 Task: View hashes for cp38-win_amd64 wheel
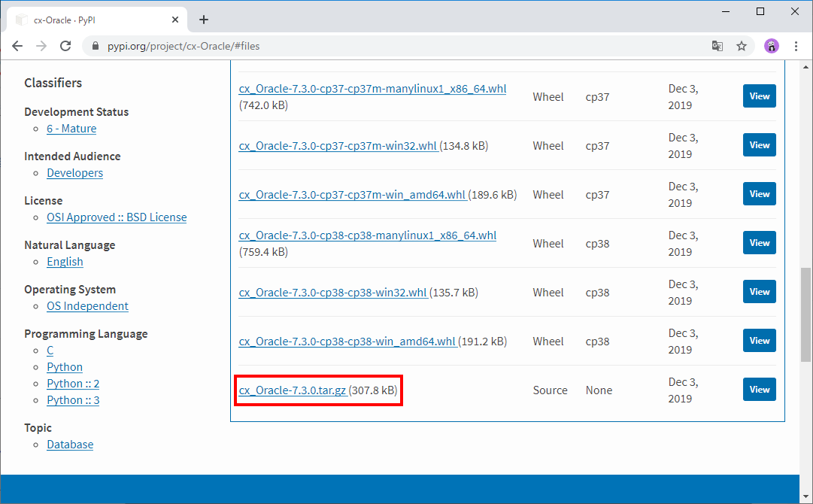(x=759, y=341)
